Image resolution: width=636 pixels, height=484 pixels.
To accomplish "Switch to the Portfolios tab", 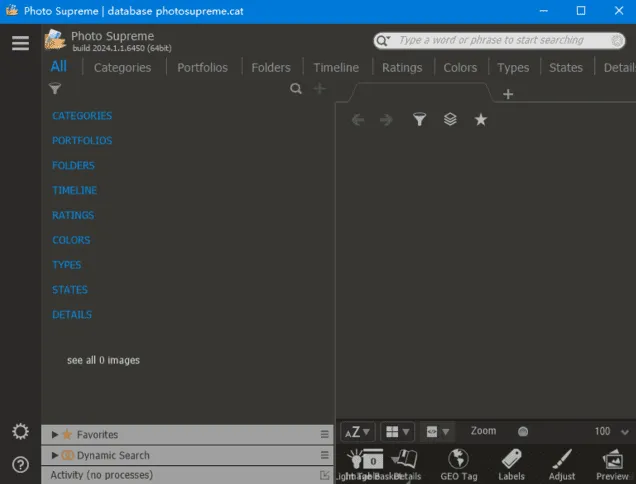I will [x=202, y=68].
